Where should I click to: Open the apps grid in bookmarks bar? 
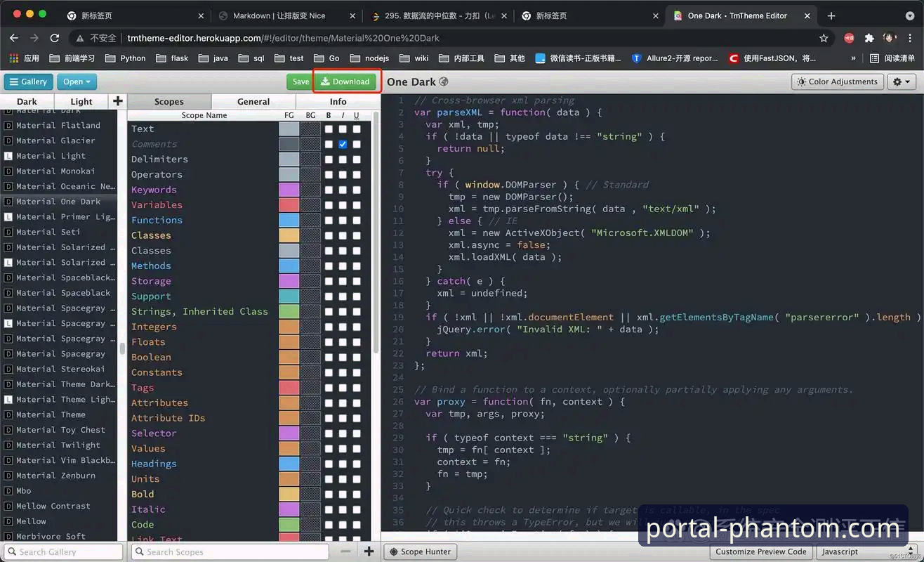[13, 58]
